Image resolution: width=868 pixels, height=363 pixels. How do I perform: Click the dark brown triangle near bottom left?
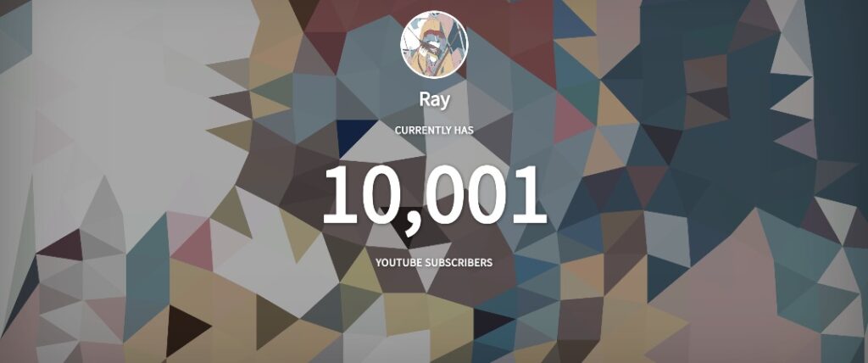pos(184,329)
